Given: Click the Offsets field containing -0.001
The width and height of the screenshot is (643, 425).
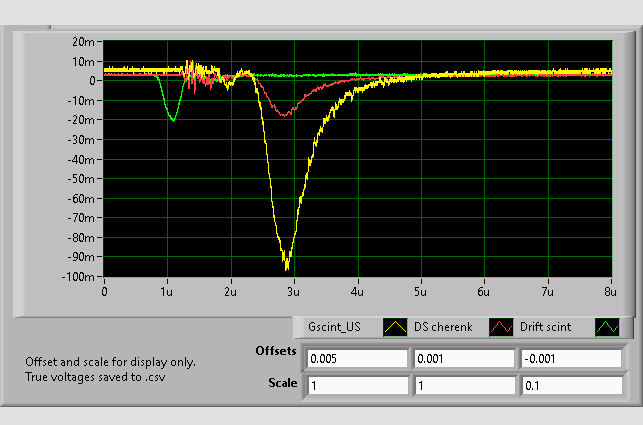Looking at the screenshot, I should coord(569,358).
